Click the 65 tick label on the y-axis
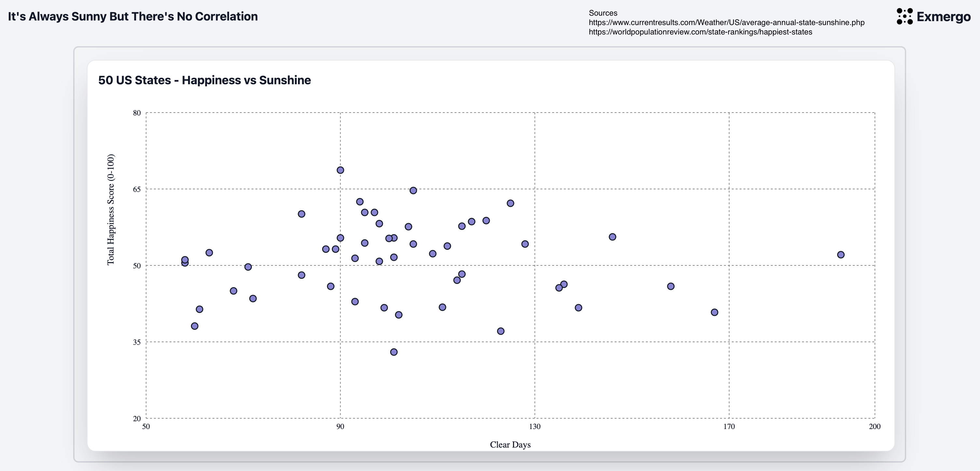The width and height of the screenshot is (980, 471). pyautogui.click(x=137, y=189)
